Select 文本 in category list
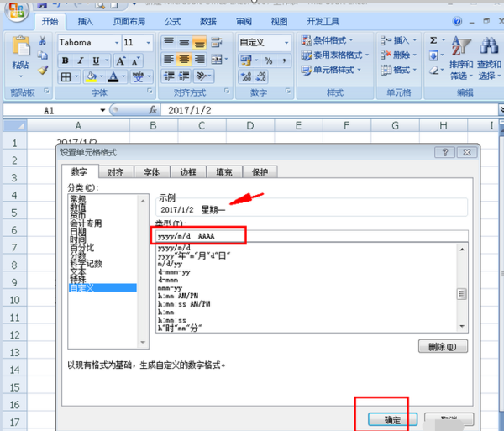The width and height of the screenshot is (504, 431). click(78, 271)
